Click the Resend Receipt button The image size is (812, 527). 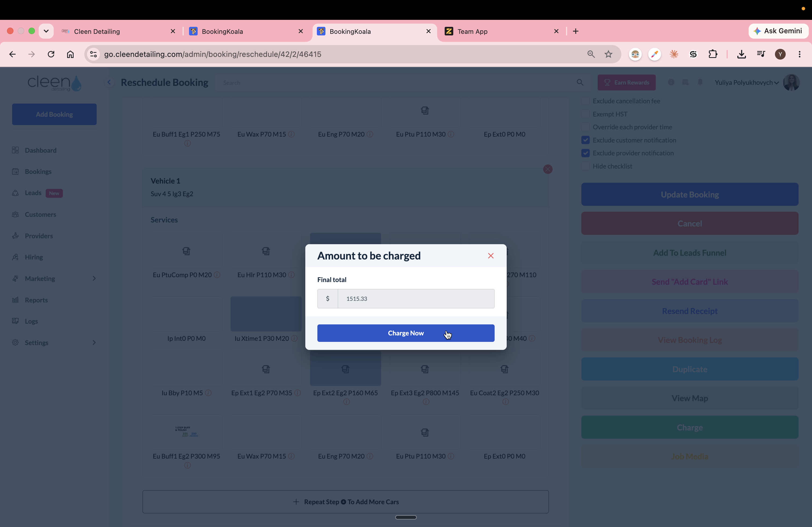coord(690,311)
